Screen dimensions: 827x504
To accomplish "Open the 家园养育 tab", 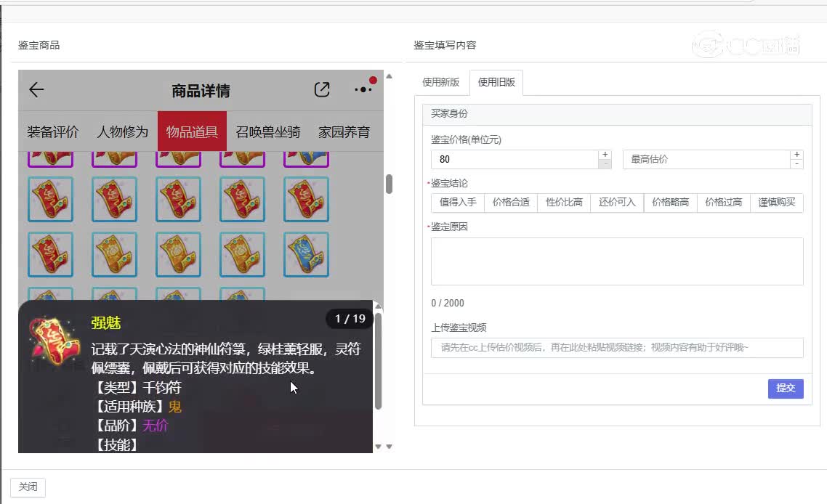I will (344, 131).
